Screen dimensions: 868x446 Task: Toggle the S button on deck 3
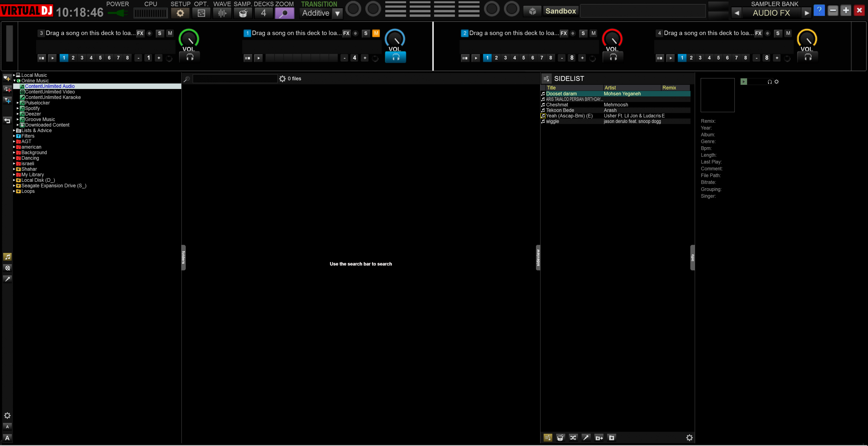tap(160, 33)
